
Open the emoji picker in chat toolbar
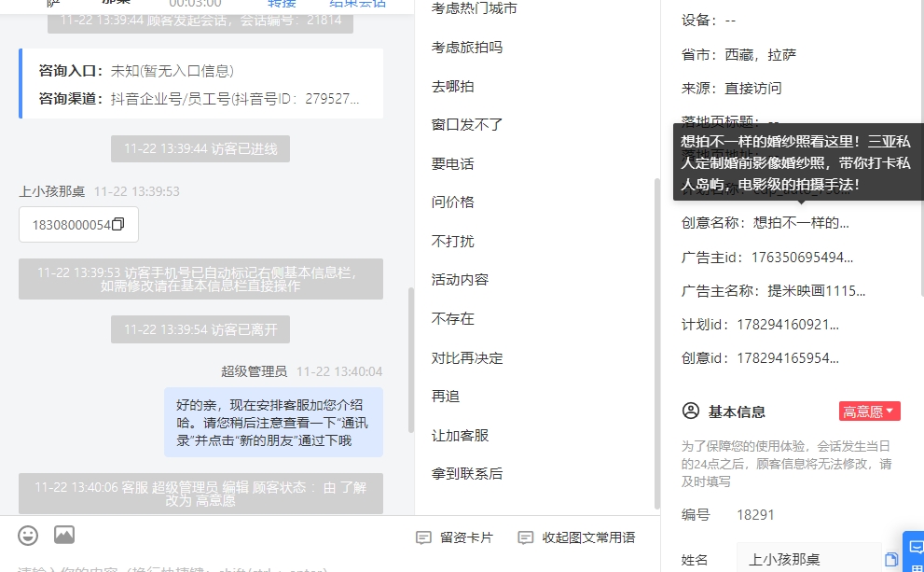(28, 536)
